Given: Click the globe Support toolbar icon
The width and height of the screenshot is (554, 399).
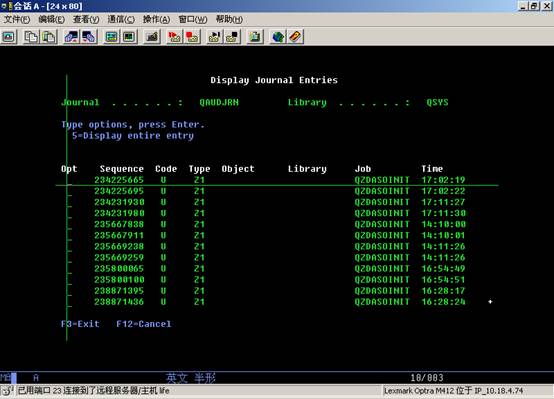Looking at the screenshot, I should (x=278, y=37).
